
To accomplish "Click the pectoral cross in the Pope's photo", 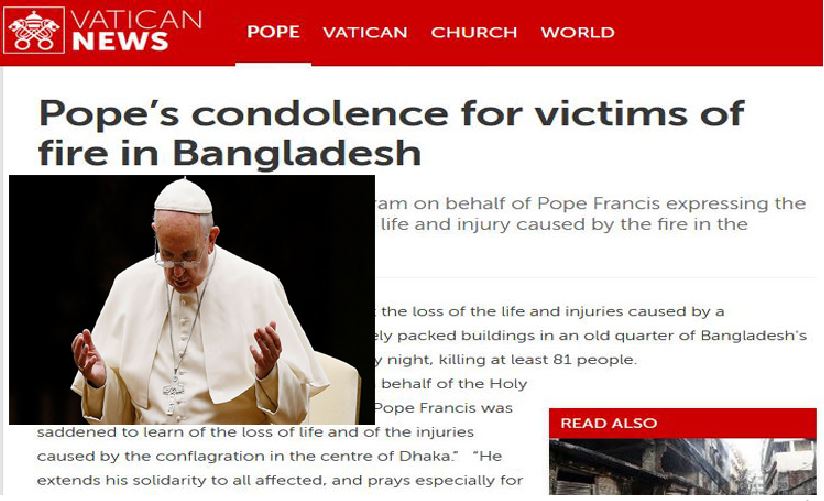I will pos(172,395).
